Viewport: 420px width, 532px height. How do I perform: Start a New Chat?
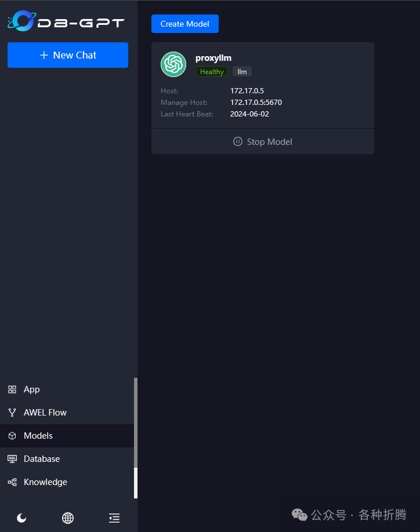click(68, 55)
